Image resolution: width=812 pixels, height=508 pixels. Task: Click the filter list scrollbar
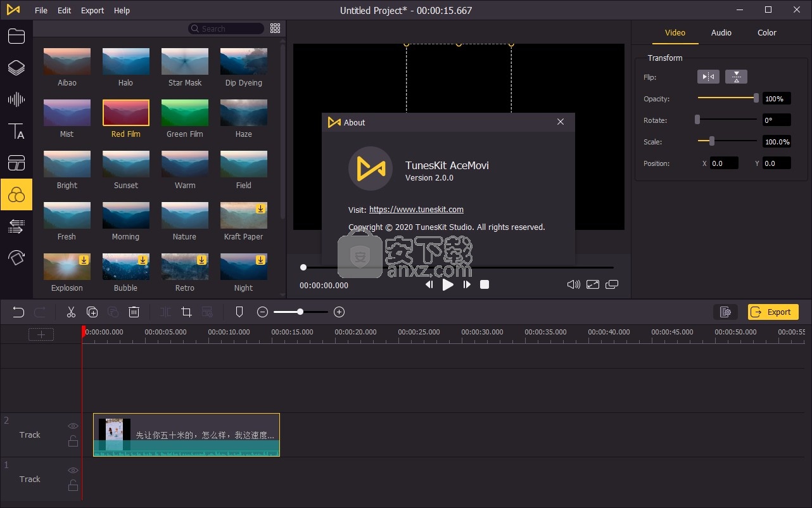click(x=282, y=132)
